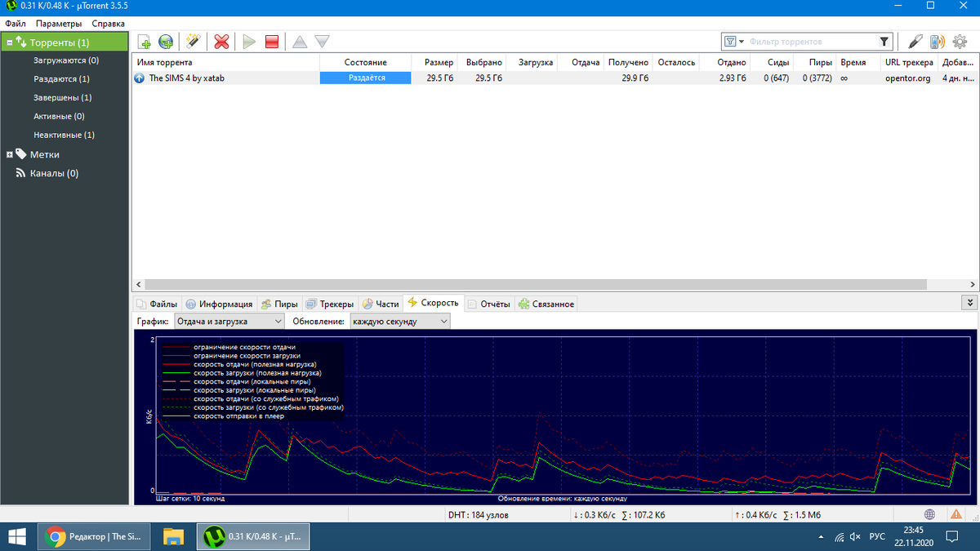Select Активные (0) in sidebar

tap(59, 117)
